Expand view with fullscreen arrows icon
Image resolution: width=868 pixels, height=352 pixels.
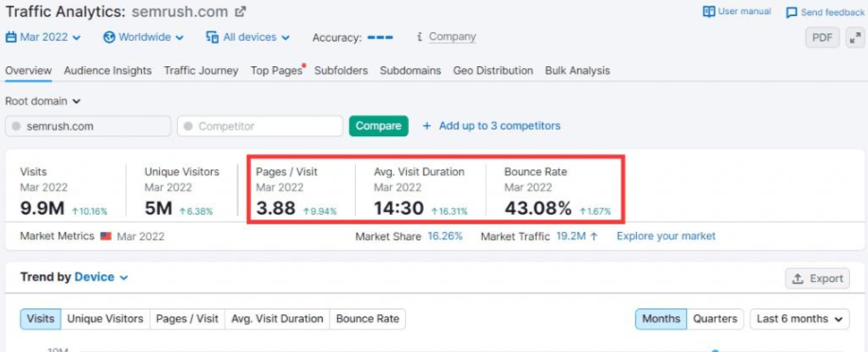point(856,38)
